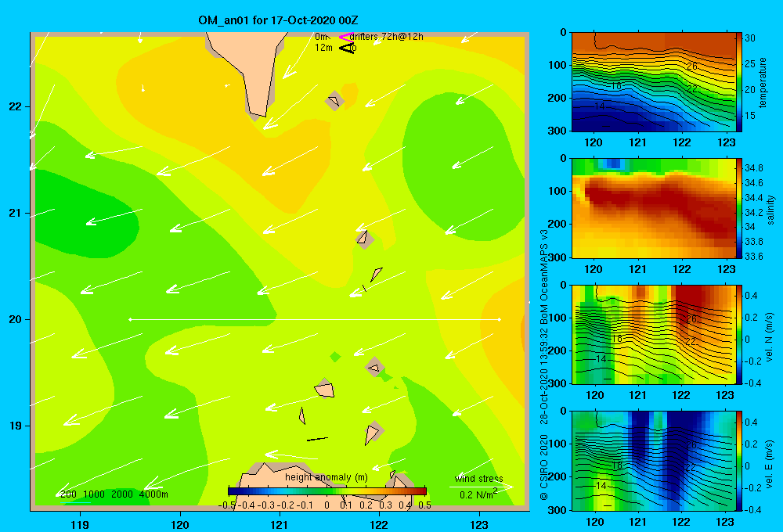Click the small island just east of Taiwan's tip
The width and height of the screenshot is (783, 532).
point(334,101)
